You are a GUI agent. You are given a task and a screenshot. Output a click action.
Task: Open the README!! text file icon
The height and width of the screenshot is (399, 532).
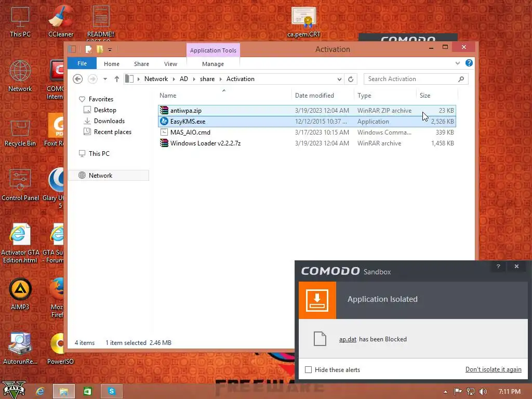coord(101,21)
